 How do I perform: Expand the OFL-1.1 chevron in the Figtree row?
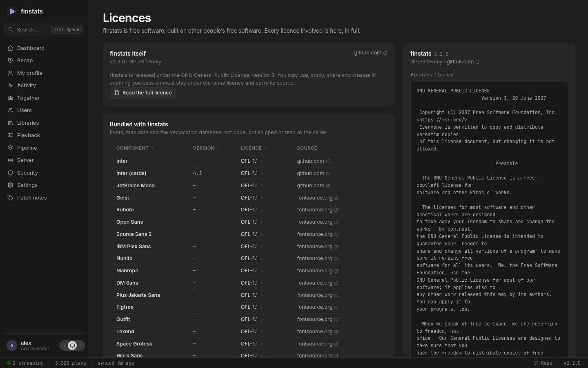point(261,307)
